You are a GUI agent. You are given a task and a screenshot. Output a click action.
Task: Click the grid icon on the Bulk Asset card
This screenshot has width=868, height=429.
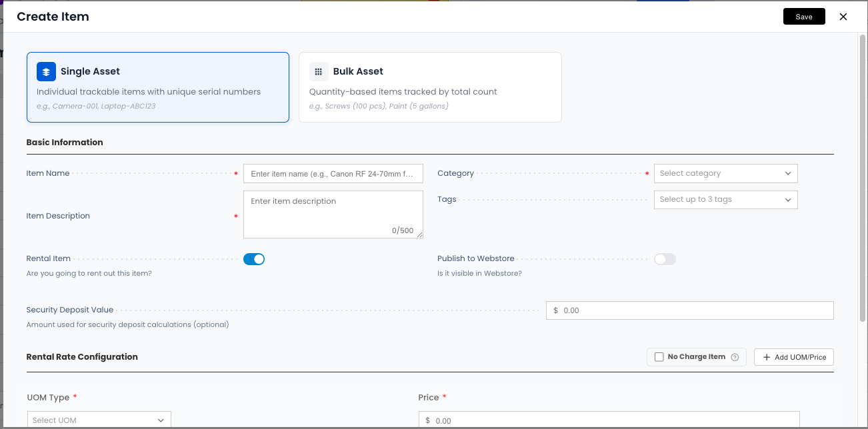319,71
